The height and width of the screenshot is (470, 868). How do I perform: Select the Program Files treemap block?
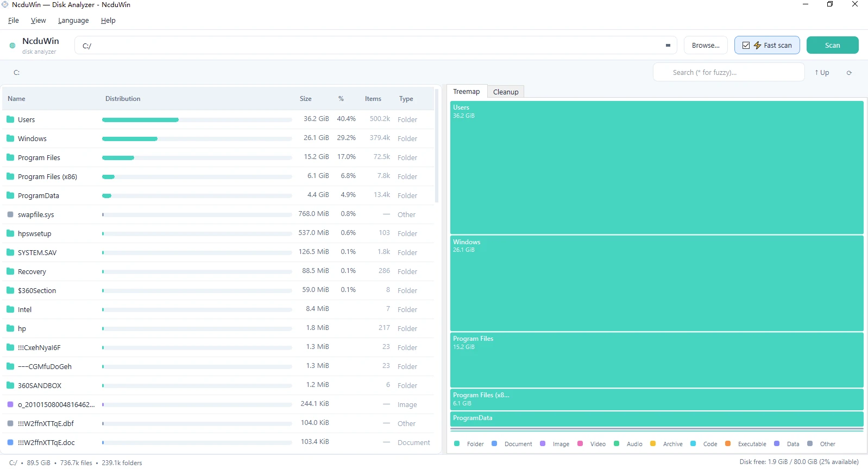click(x=657, y=360)
